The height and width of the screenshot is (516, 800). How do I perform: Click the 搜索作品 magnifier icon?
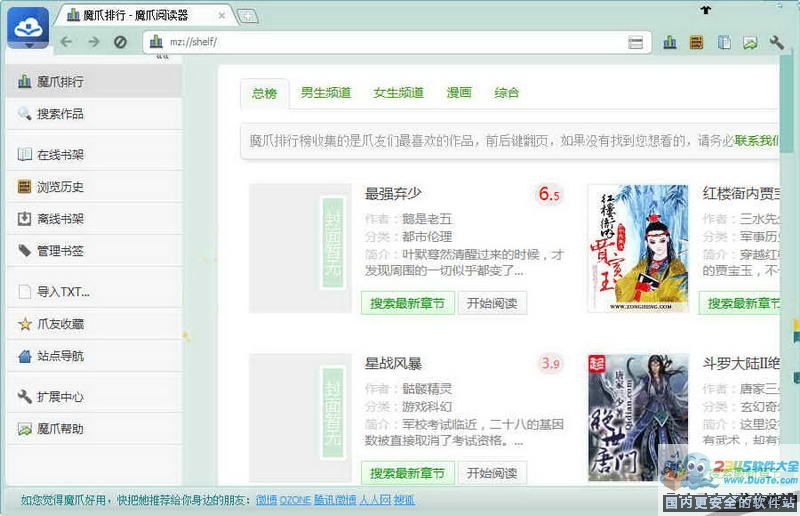click(x=24, y=113)
